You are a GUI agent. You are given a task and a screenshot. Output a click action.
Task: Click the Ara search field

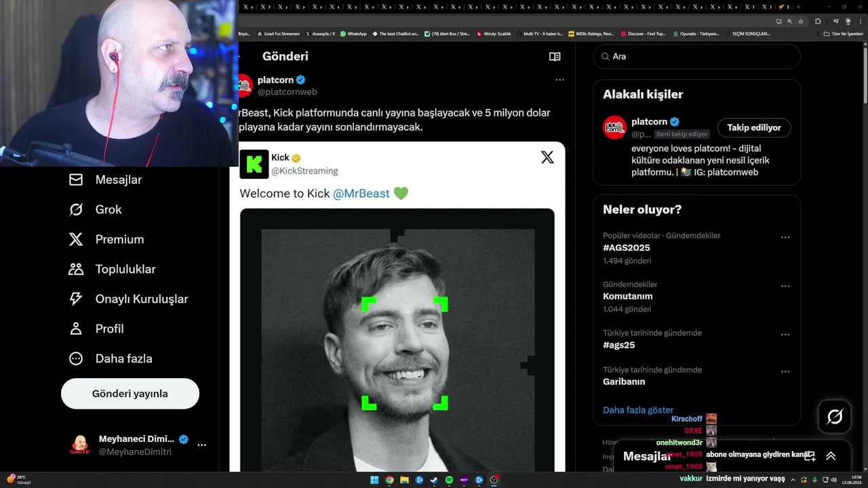click(697, 57)
